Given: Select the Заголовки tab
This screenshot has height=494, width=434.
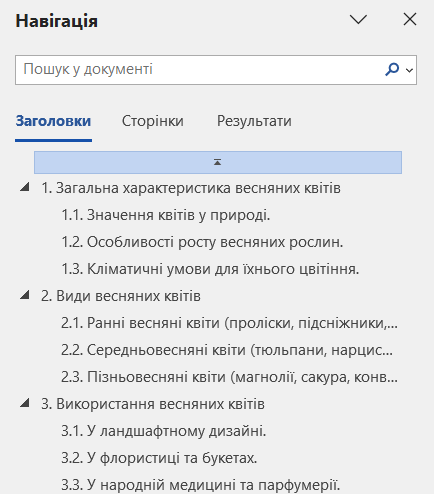Looking at the screenshot, I should point(53,121).
